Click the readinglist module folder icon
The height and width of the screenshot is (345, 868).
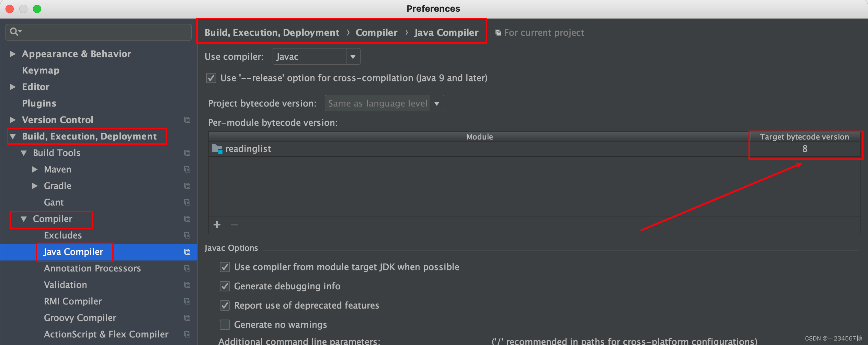pos(217,149)
